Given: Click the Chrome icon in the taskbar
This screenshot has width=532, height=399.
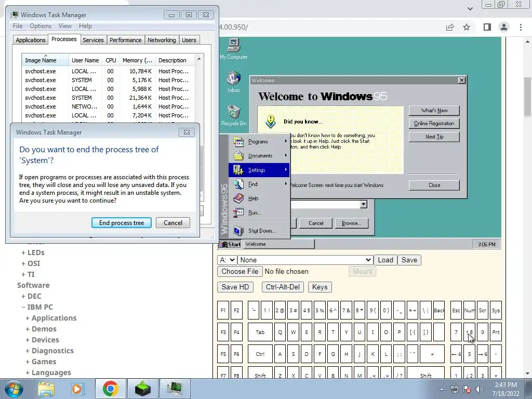Looking at the screenshot, I should [110, 389].
